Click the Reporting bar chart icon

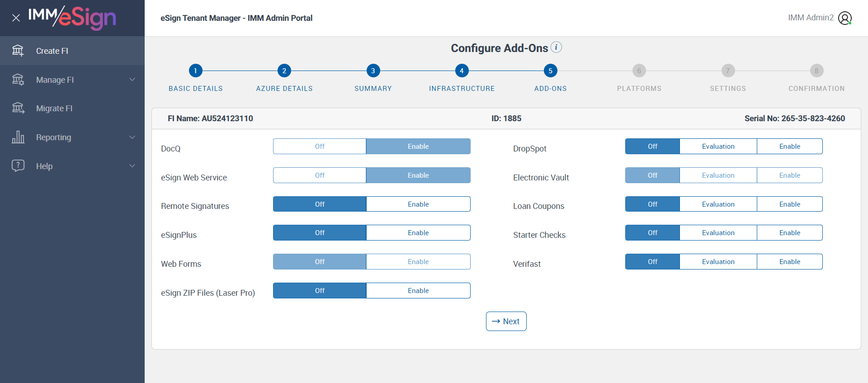click(x=18, y=137)
